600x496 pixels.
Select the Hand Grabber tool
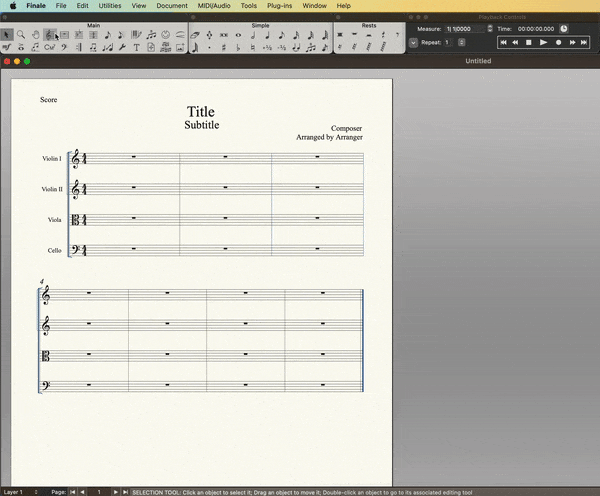tap(35, 35)
